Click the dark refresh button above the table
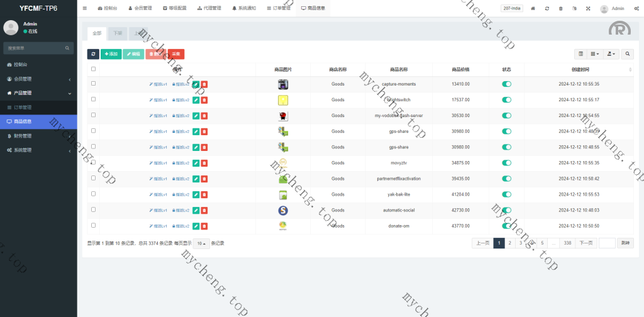This screenshot has width=644, height=317. click(x=93, y=55)
